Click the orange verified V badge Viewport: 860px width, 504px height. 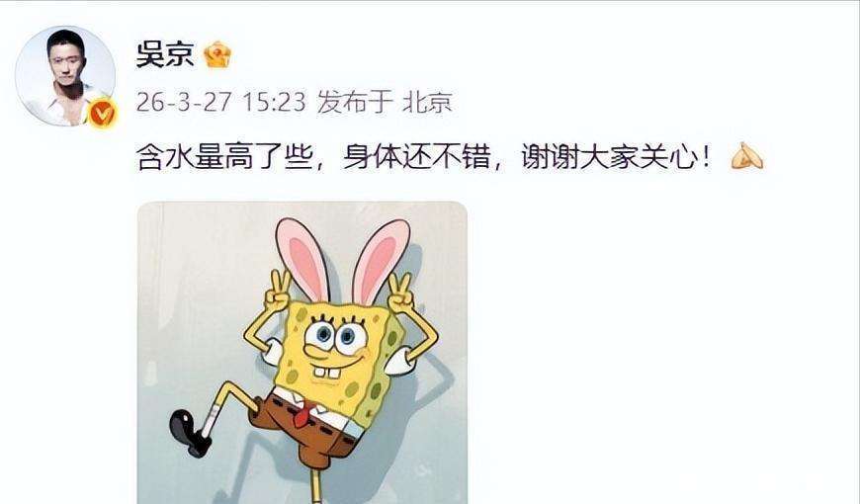103,114
